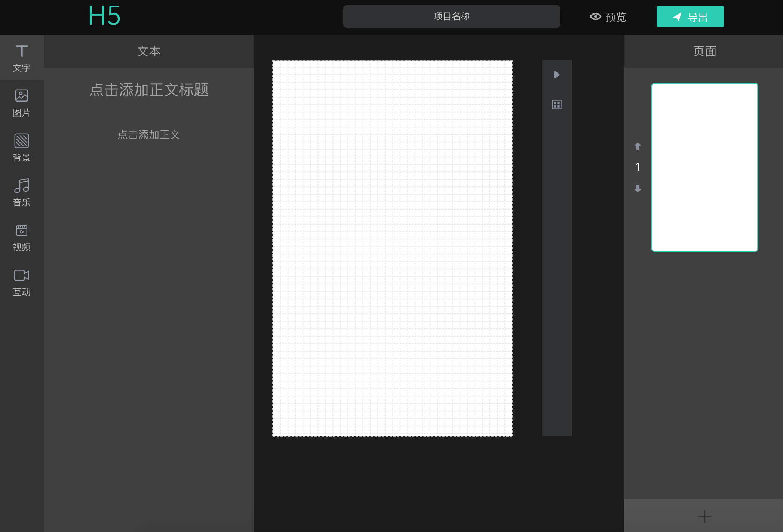The image size is (783, 532).
Task: Click the 预览 preview link
Action: tap(615, 17)
